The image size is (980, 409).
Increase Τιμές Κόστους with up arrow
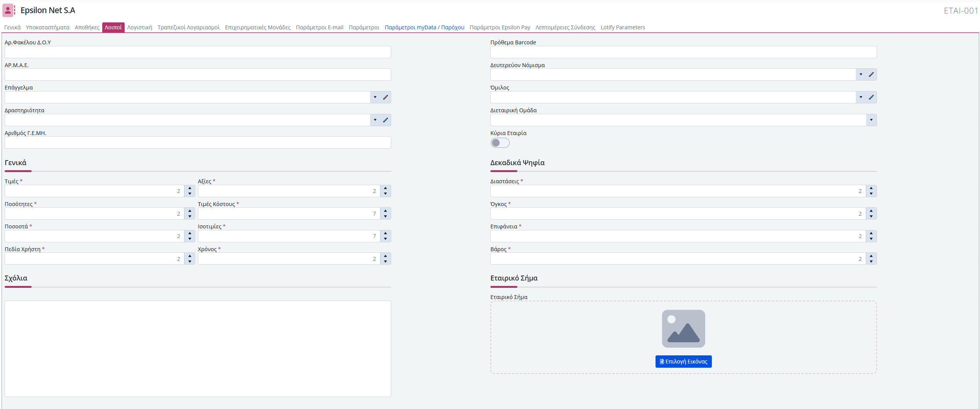click(385, 211)
